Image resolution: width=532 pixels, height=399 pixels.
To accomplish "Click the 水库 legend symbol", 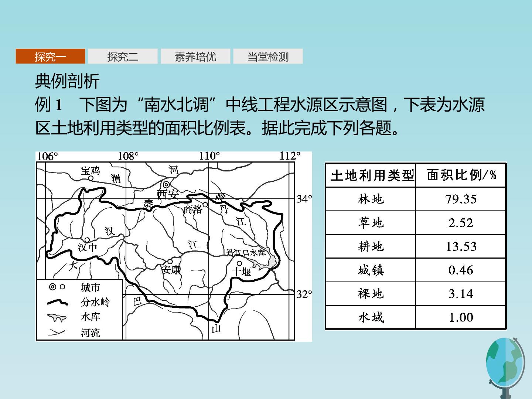I will pos(57,318).
